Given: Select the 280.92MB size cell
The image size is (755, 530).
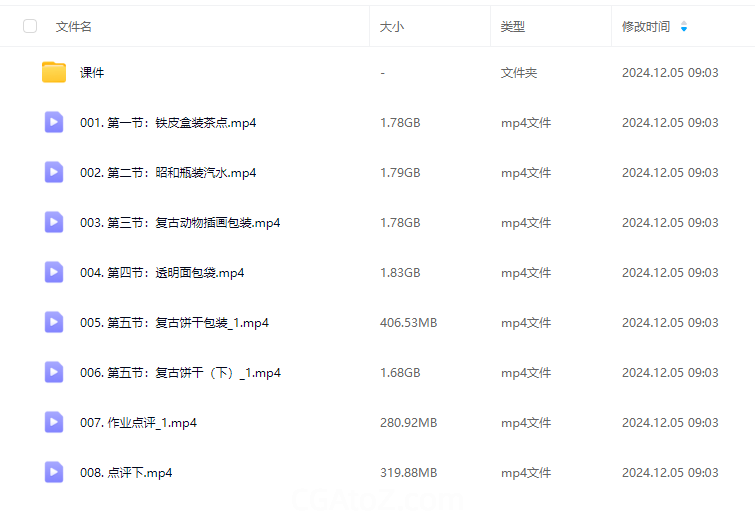Looking at the screenshot, I should [408, 423].
